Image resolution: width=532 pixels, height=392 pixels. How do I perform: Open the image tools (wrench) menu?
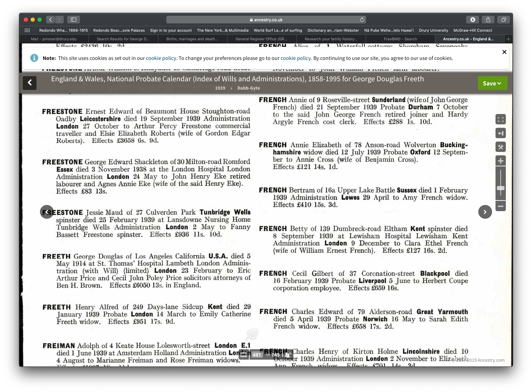[500, 147]
